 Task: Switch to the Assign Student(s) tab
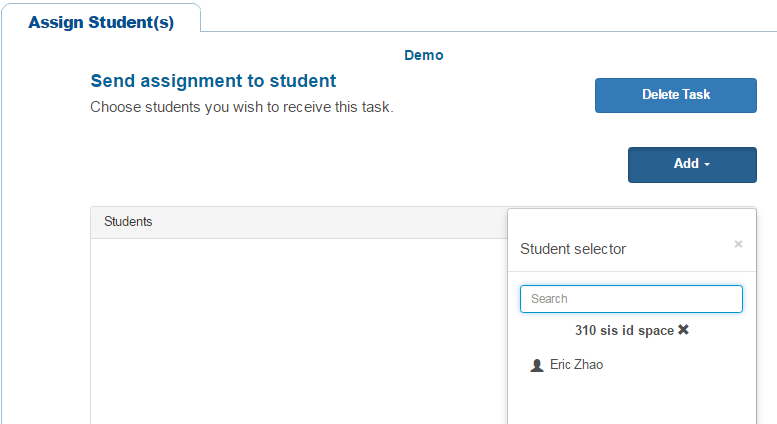click(x=101, y=23)
